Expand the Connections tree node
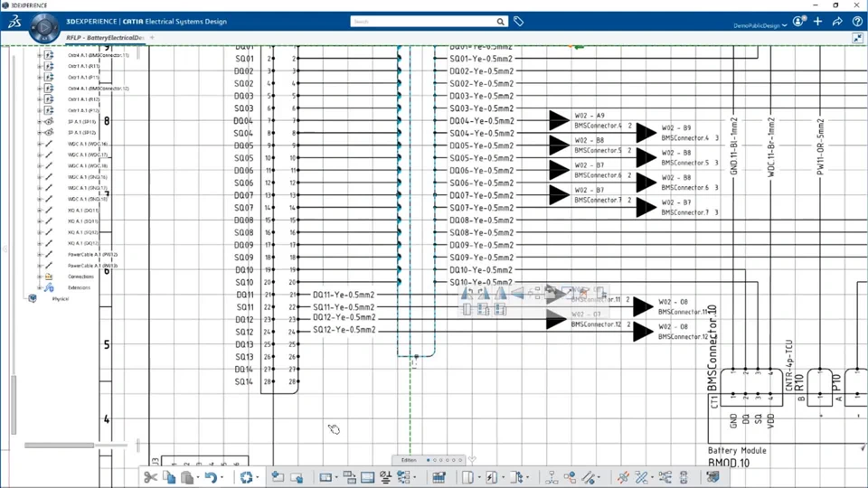Screen dimensions: 868x488 (x=39, y=277)
